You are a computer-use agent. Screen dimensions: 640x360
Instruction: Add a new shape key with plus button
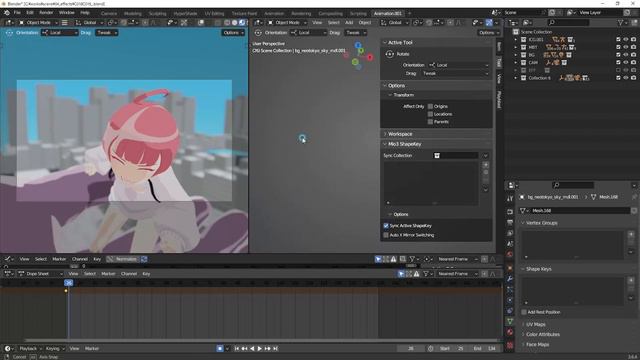pyautogui.click(x=631, y=281)
